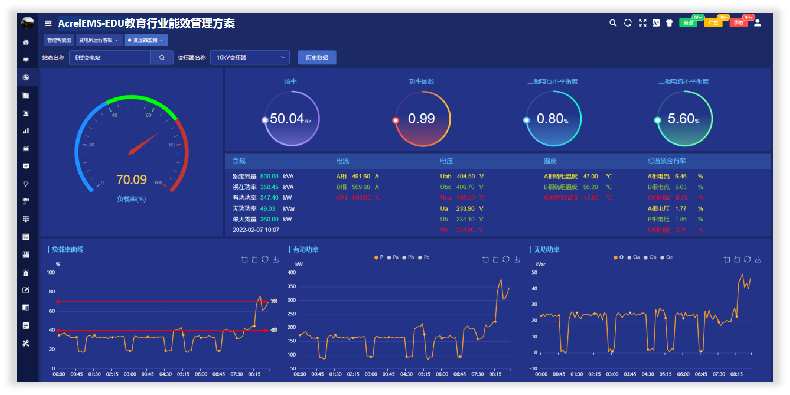Image resolution: width=790 pixels, height=395 pixels.
Task: Enter fullscreen with the header expand icon
Action: tap(642, 23)
